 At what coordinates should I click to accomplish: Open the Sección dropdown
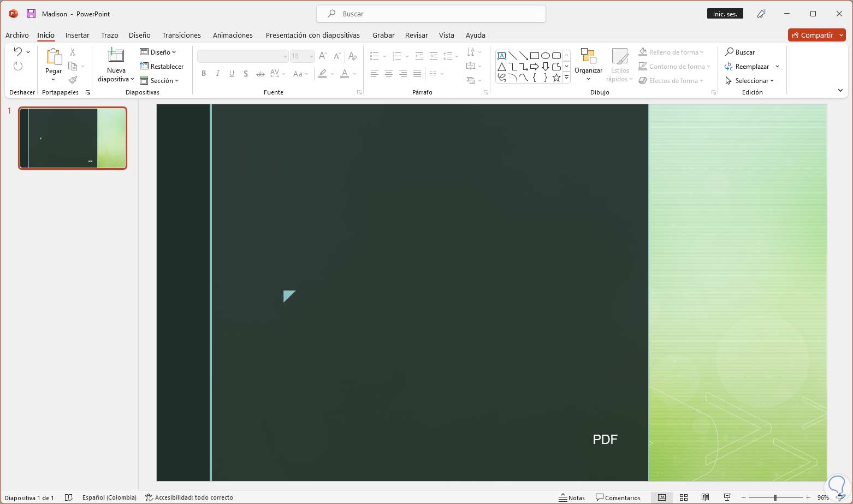point(159,81)
